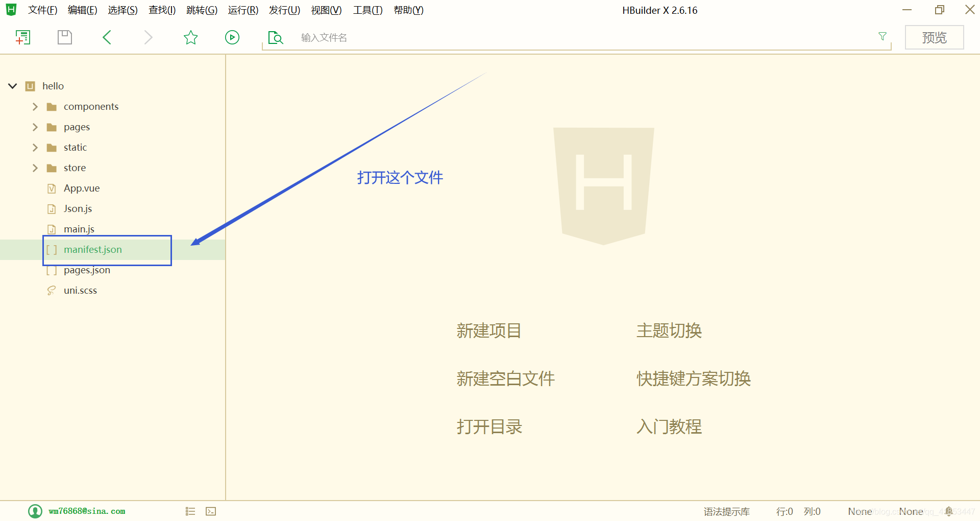The image size is (980, 521).
Task: Open the 工具(T) menu
Action: click(x=367, y=10)
